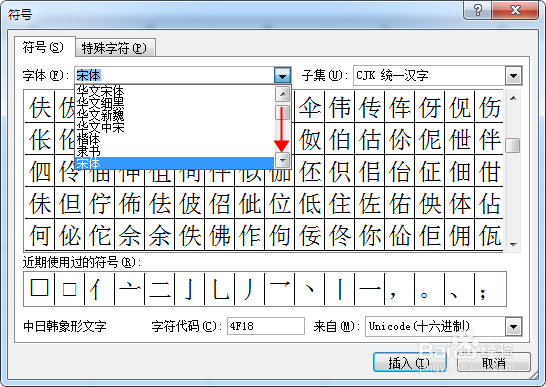546x387 pixels.
Task: Select the character 住 in the grid
Action: click(x=340, y=203)
